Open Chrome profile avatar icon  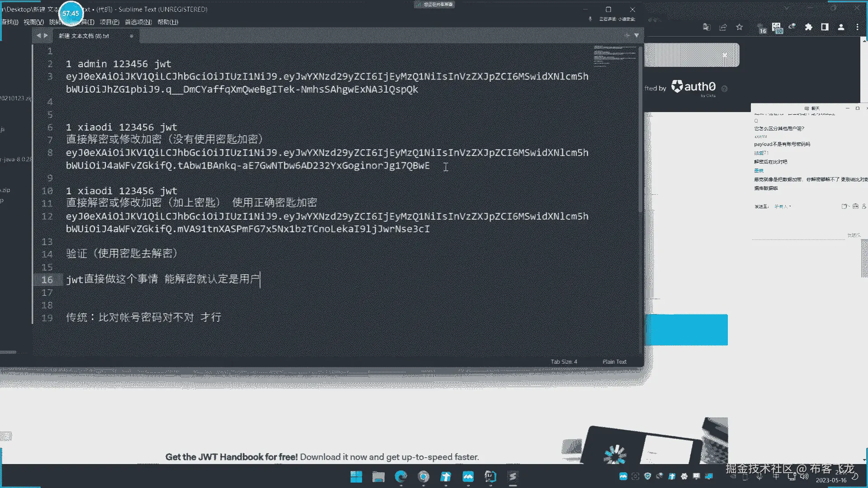[x=841, y=27]
